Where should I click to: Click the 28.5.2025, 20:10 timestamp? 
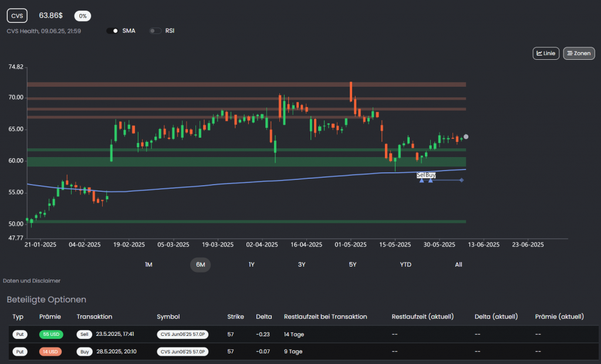click(117, 351)
